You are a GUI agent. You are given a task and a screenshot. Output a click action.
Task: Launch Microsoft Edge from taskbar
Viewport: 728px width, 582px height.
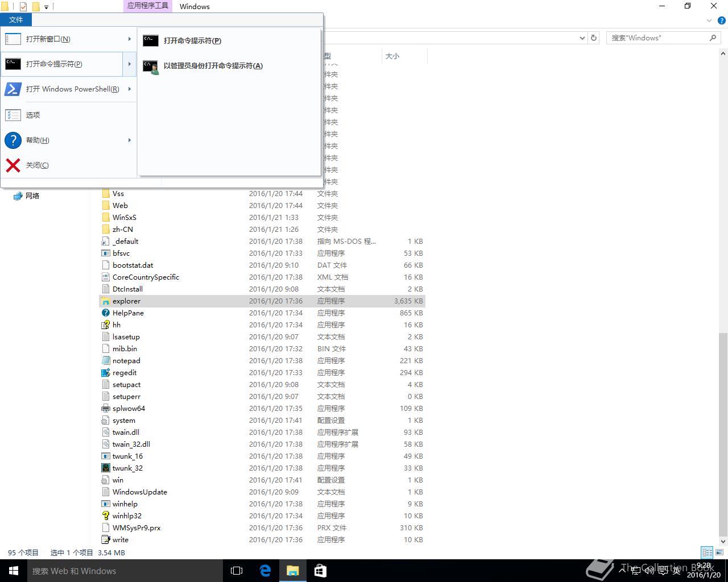point(265,571)
